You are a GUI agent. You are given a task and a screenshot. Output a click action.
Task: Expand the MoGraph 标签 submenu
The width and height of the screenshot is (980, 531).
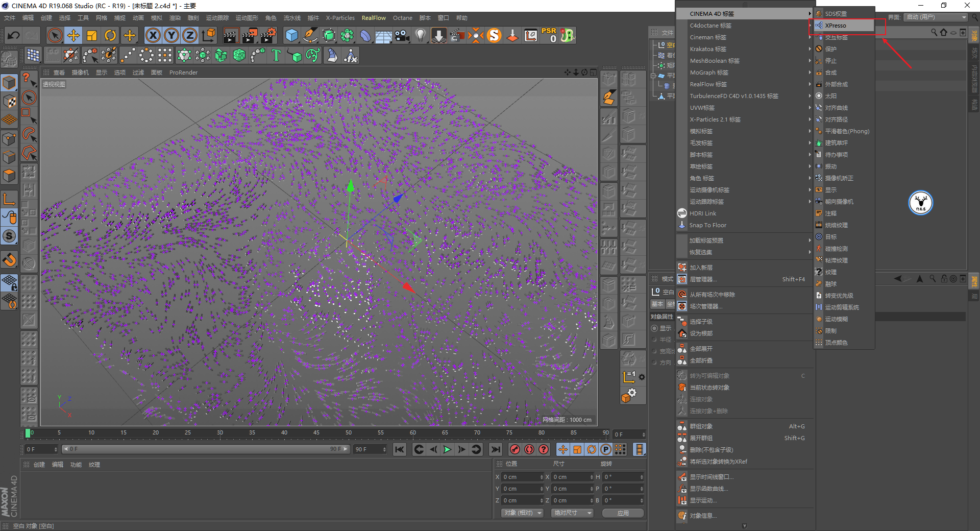click(x=745, y=73)
